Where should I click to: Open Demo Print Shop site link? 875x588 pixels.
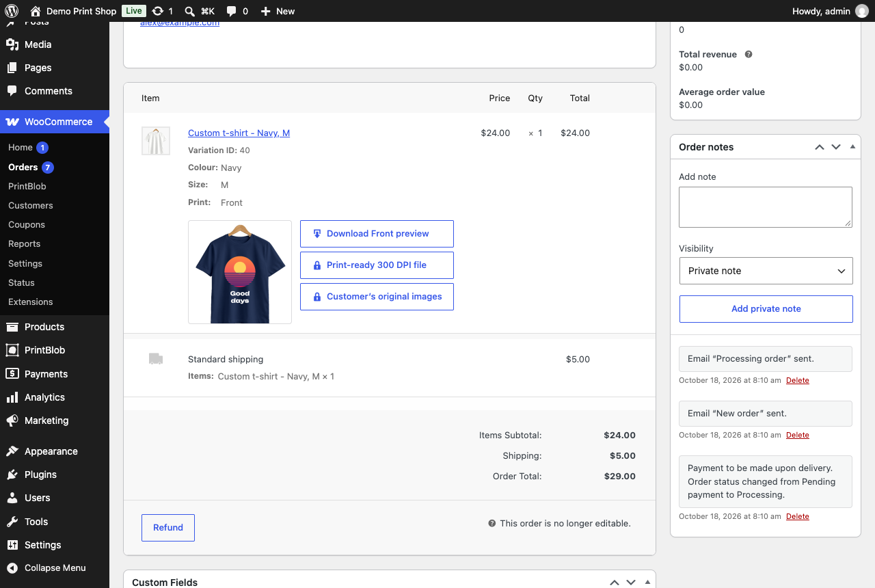pyautogui.click(x=74, y=11)
